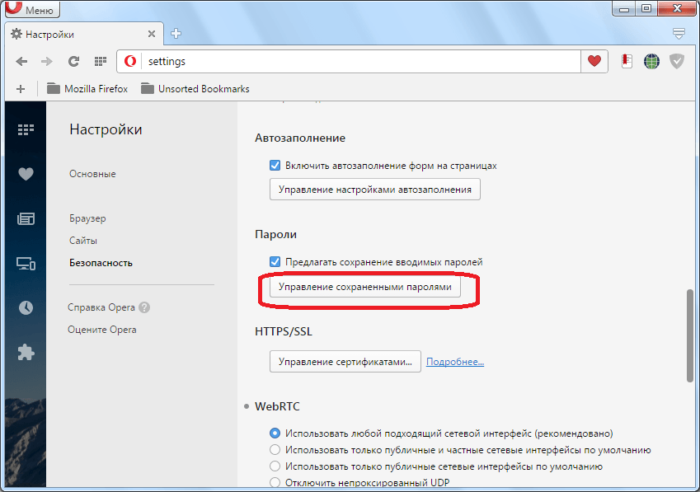The height and width of the screenshot is (492, 700).
Task: Click the settings page vertical scrollbar
Action: pos(690,336)
